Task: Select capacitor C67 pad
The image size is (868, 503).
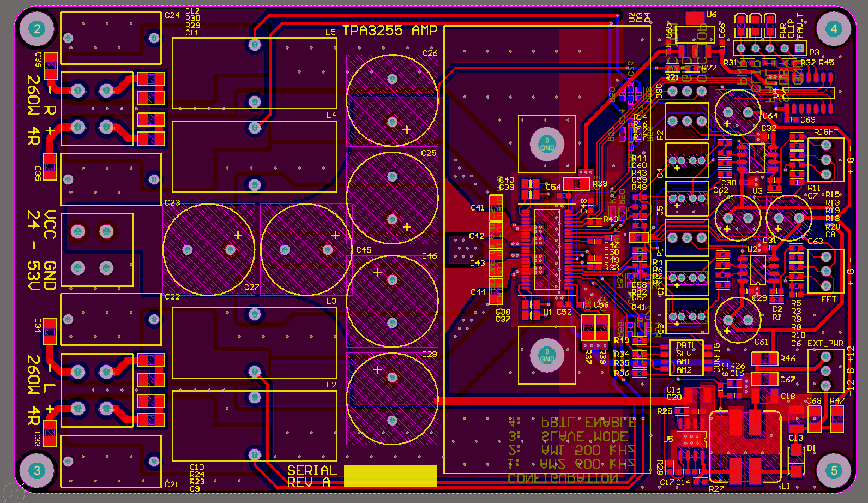Action: [x=764, y=379]
